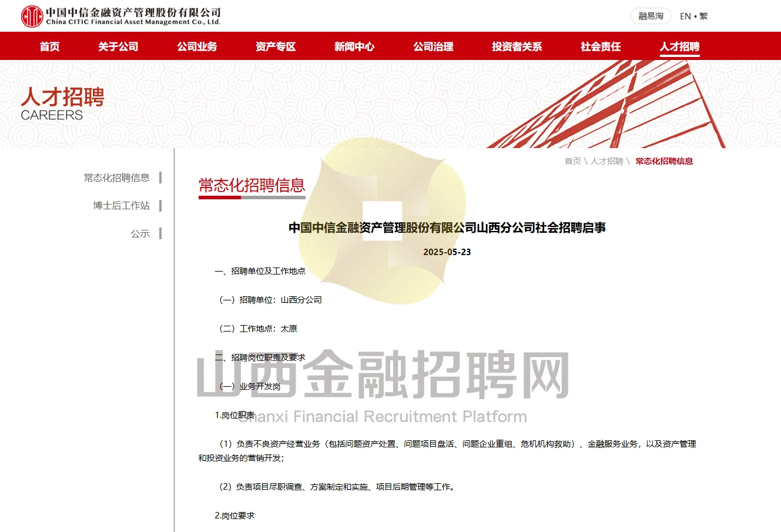Click the 人才招聘 breadcrumb link
Viewport: 781px width, 532px height.
click(x=607, y=161)
